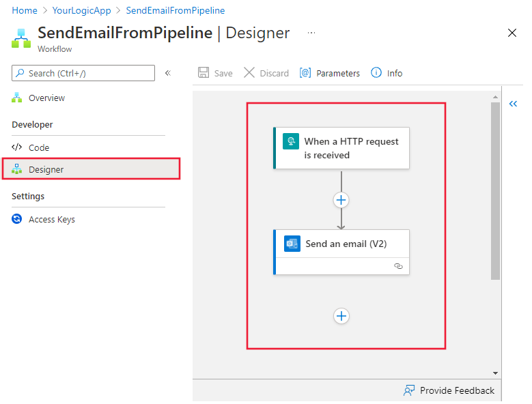Select Designer in the sidebar

tap(46, 169)
